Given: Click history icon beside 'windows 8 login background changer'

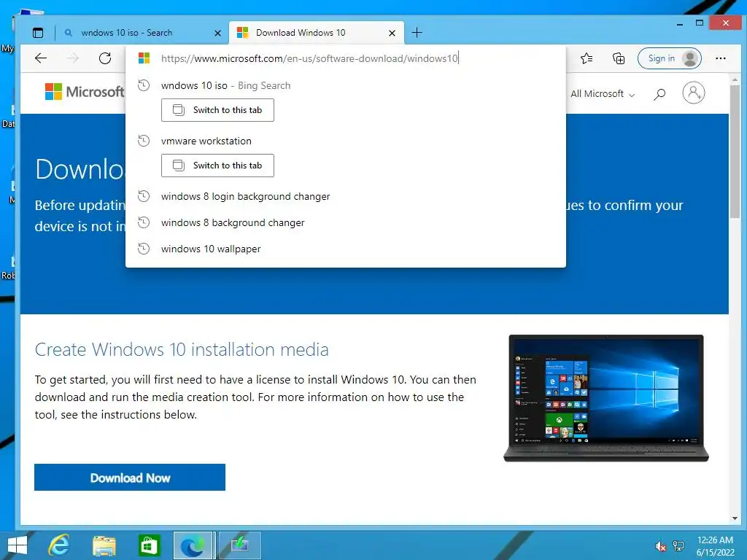Looking at the screenshot, I should [144, 196].
